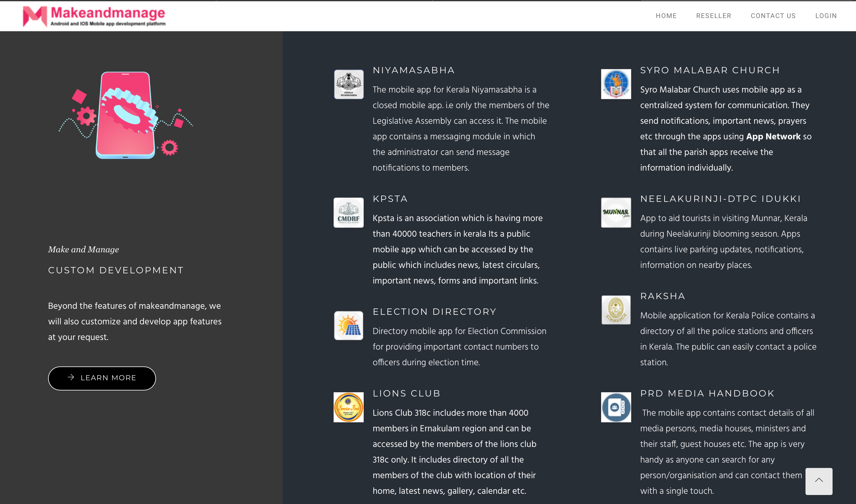Click the 'Beyond the features of makeandmanage' paragraph

click(x=135, y=321)
